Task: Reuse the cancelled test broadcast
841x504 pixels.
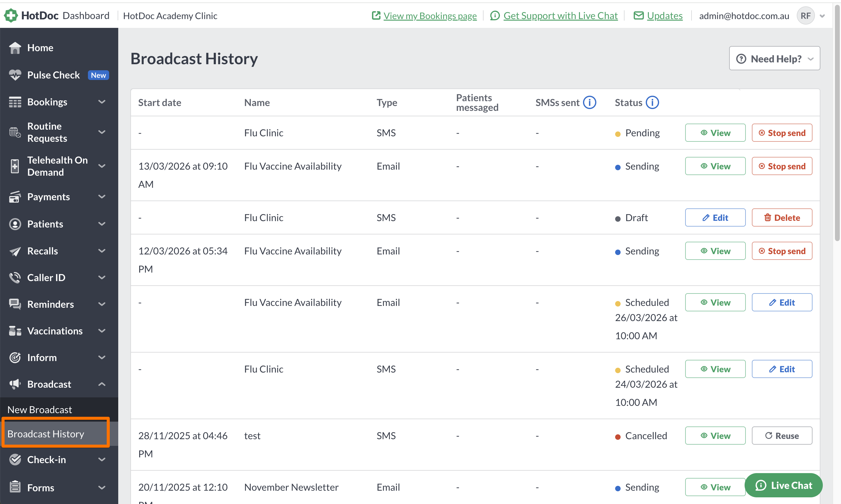Action: [x=782, y=436]
